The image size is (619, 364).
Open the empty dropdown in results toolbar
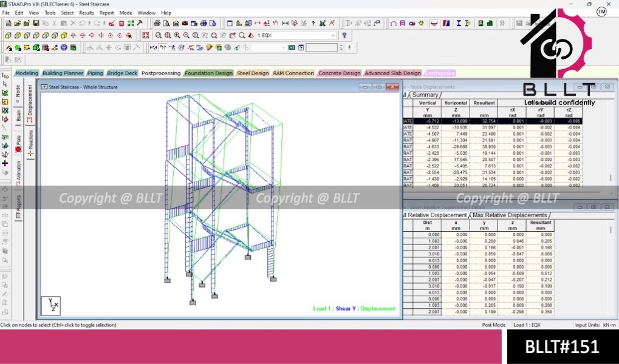[x=269, y=48]
